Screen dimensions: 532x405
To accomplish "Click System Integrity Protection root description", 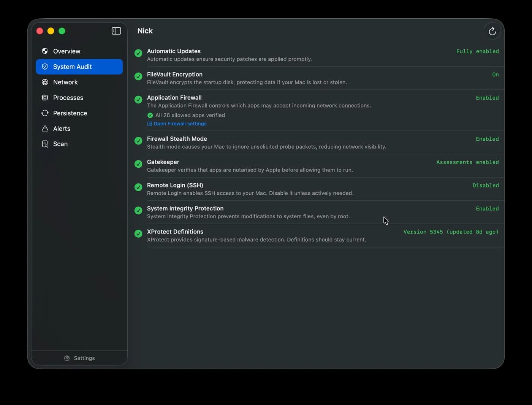I will click(x=249, y=216).
